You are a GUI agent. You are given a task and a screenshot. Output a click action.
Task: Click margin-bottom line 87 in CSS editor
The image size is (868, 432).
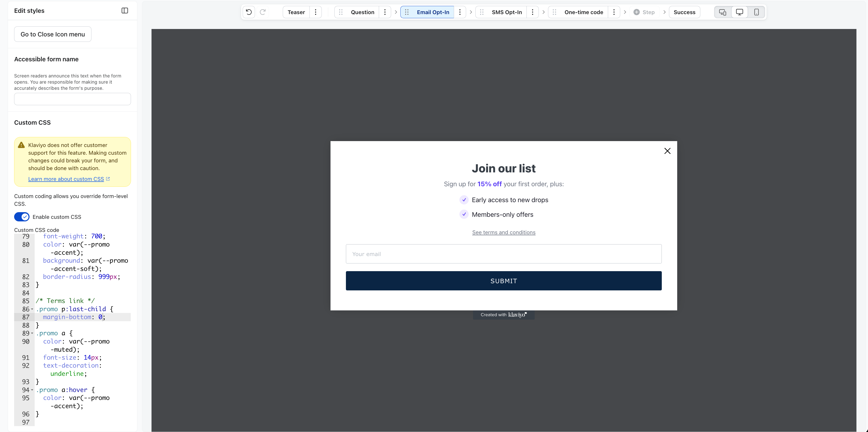tap(74, 317)
